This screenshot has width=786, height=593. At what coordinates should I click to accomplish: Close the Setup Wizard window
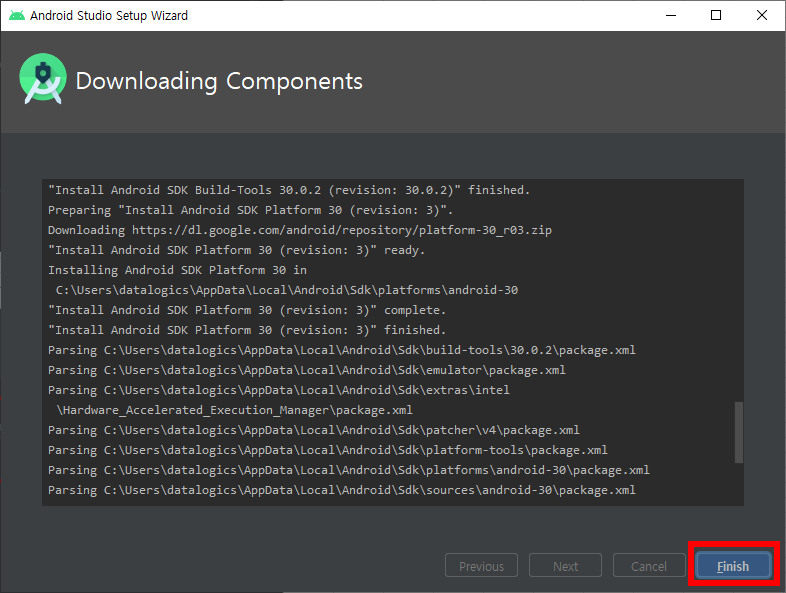click(761, 16)
